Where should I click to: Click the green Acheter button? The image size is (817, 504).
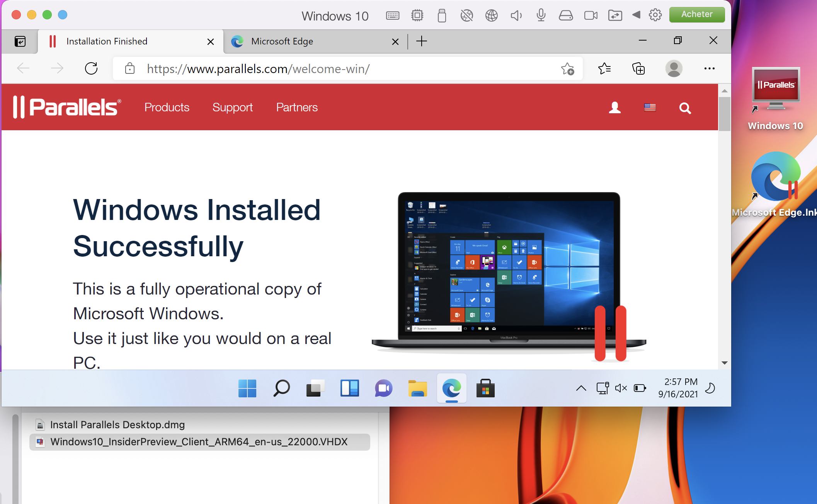[697, 14]
